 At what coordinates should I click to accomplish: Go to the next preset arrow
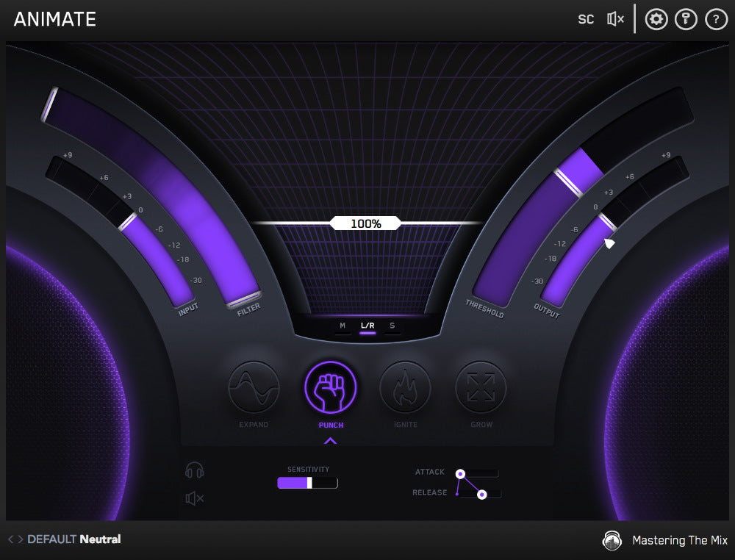pos(20,539)
